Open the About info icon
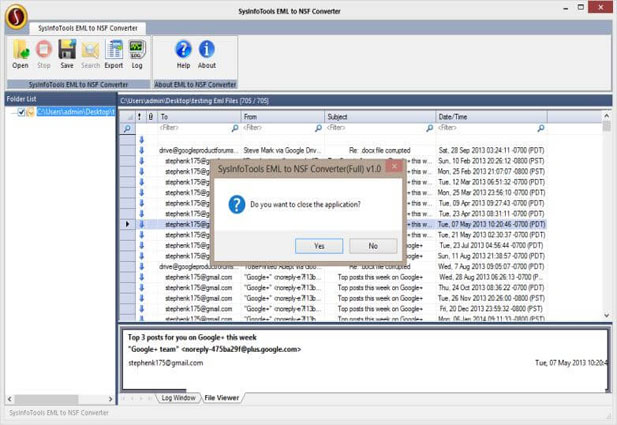The height and width of the screenshot is (425, 617). click(207, 50)
